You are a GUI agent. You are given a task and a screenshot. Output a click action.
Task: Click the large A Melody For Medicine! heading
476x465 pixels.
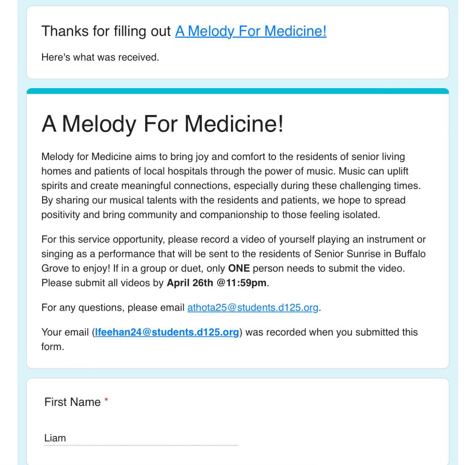pyautogui.click(x=163, y=124)
